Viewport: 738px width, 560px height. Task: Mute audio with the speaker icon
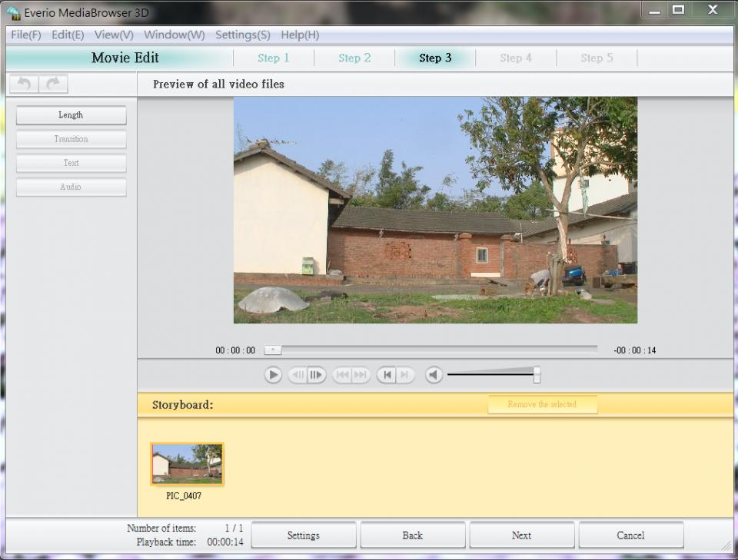pos(434,375)
